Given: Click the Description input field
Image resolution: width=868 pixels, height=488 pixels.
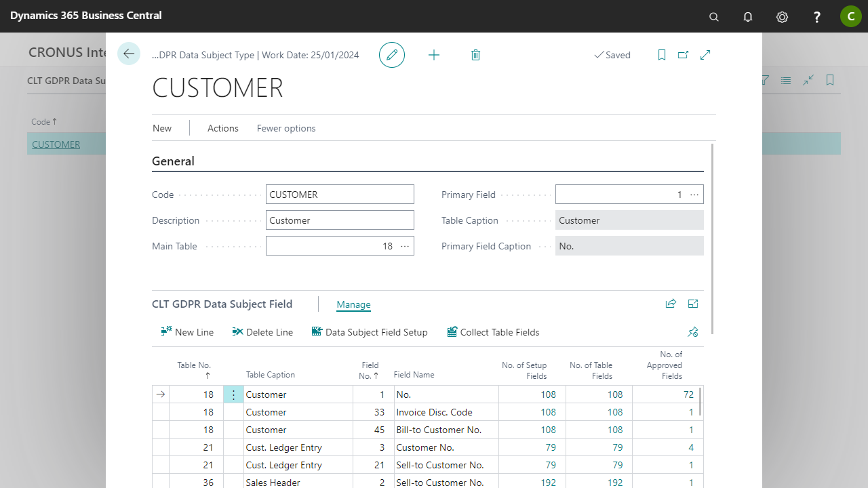Looking at the screenshot, I should [340, 220].
